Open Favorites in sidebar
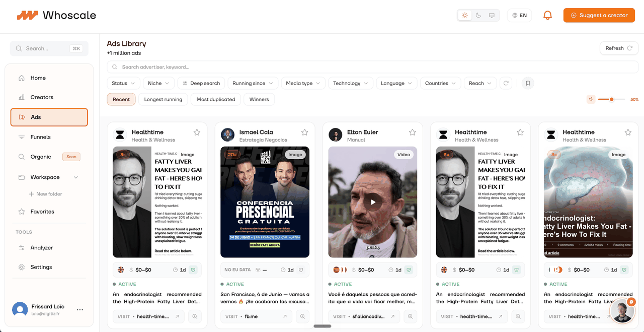 (49, 212)
